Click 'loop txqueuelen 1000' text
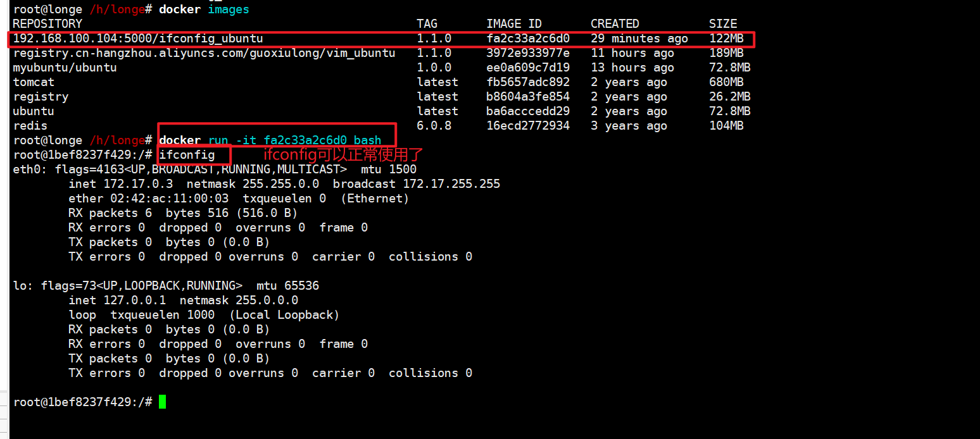The image size is (980, 439). [x=142, y=315]
